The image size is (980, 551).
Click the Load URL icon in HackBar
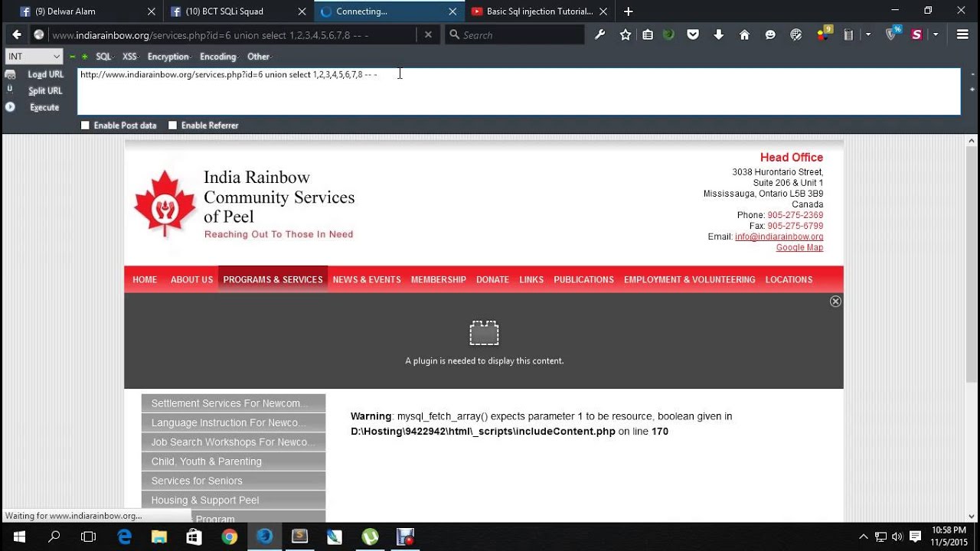(x=10, y=74)
